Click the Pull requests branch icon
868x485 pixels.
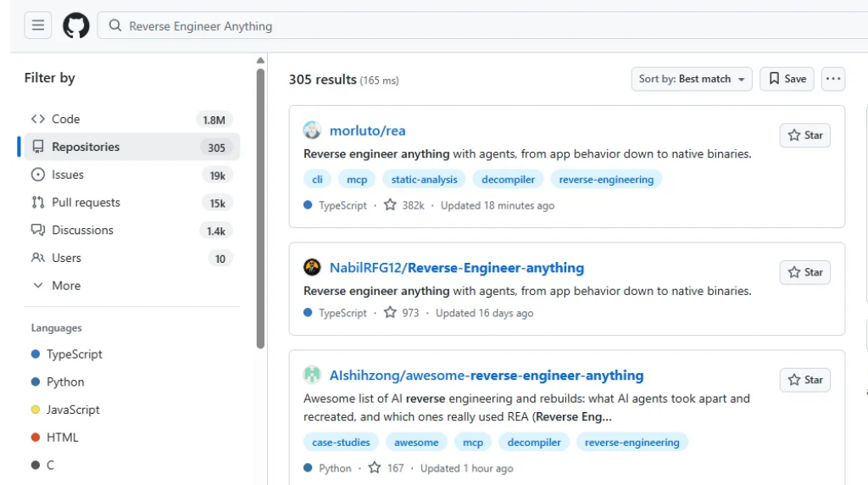[37, 203]
